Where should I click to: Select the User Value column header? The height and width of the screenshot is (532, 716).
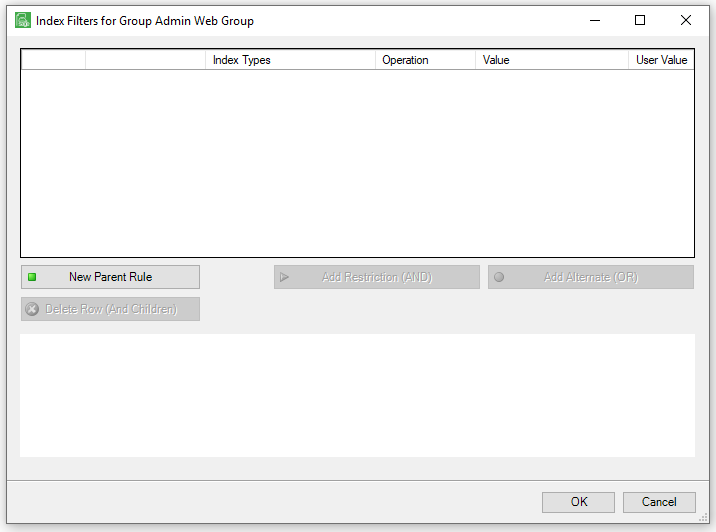661,60
